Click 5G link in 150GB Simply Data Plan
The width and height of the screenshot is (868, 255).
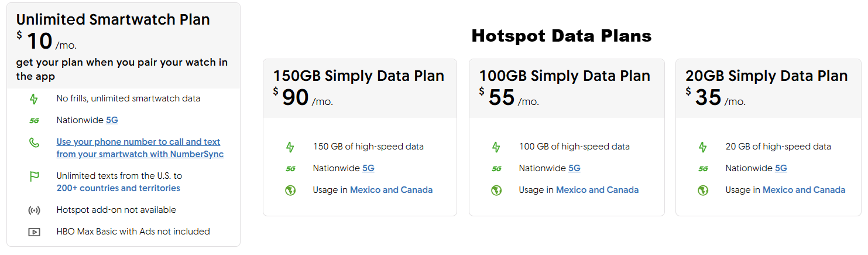pyautogui.click(x=368, y=168)
